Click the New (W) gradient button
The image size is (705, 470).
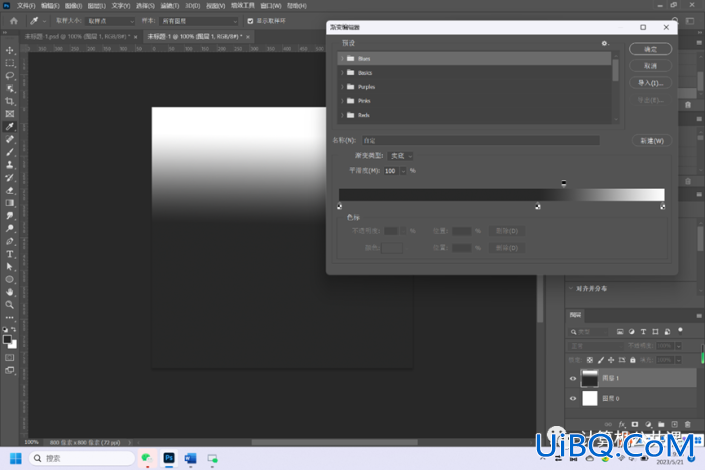[x=652, y=141]
